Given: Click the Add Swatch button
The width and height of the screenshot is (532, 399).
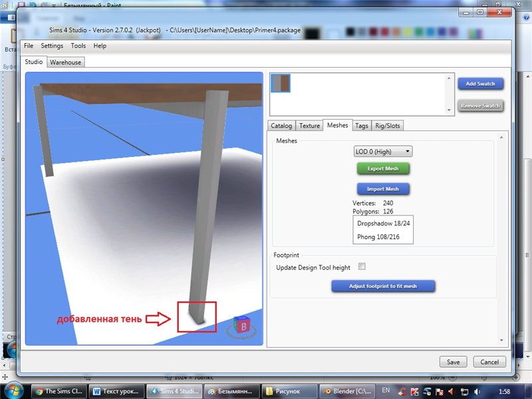Looking at the screenshot, I should [480, 84].
